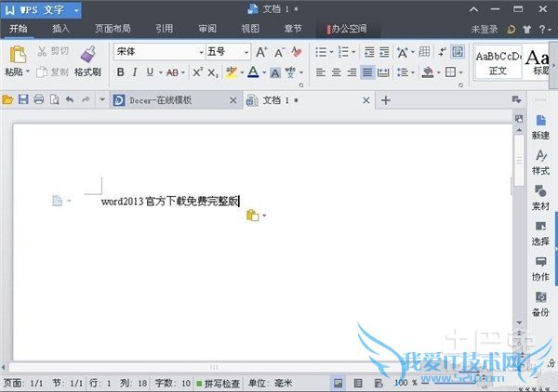This screenshot has height=392, width=558.
Task: Click the new tab plus button
Action: [386, 100]
